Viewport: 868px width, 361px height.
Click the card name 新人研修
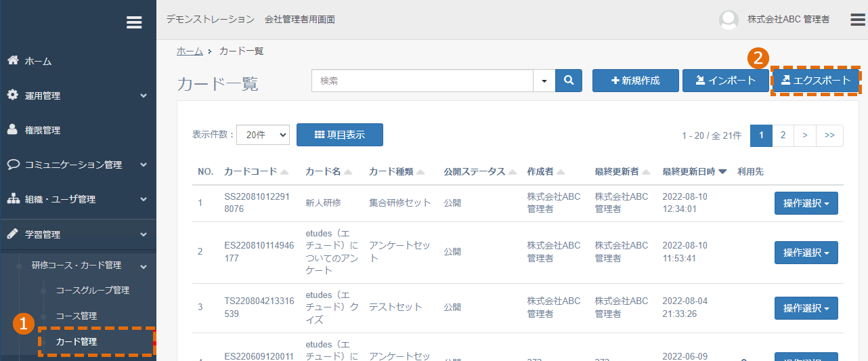323,203
